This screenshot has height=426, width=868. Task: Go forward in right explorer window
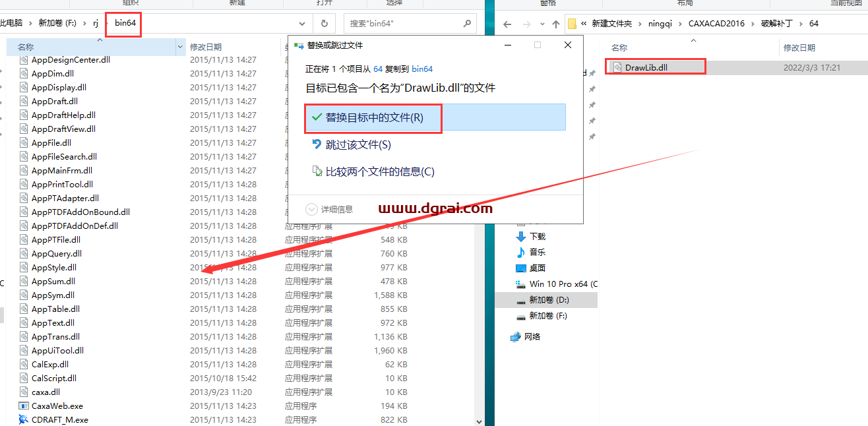click(526, 24)
